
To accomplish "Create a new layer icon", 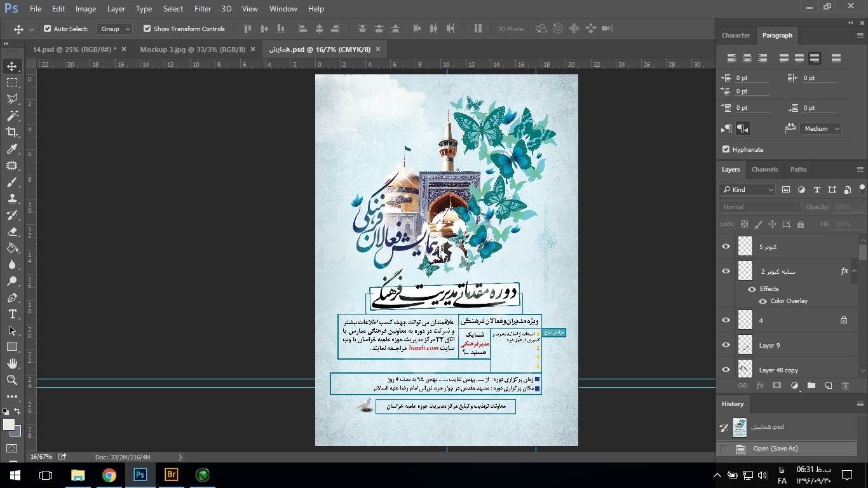I will point(828,386).
